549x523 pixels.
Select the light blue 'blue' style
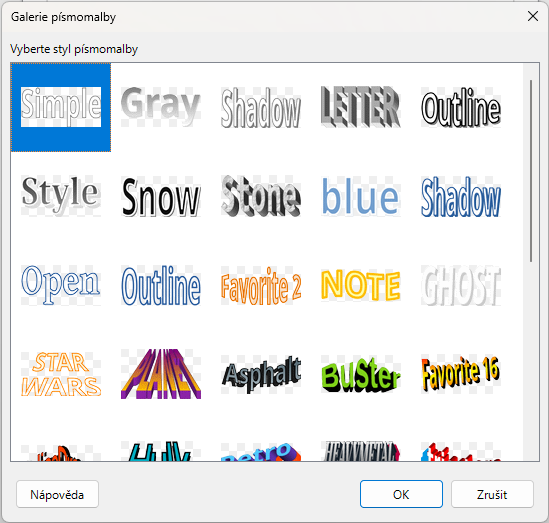[x=361, y=196]
